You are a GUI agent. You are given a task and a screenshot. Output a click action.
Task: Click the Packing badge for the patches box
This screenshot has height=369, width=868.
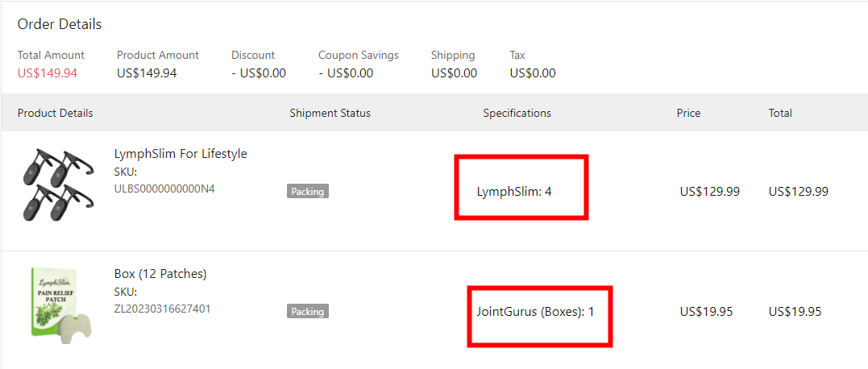click(x=308, y=312)
